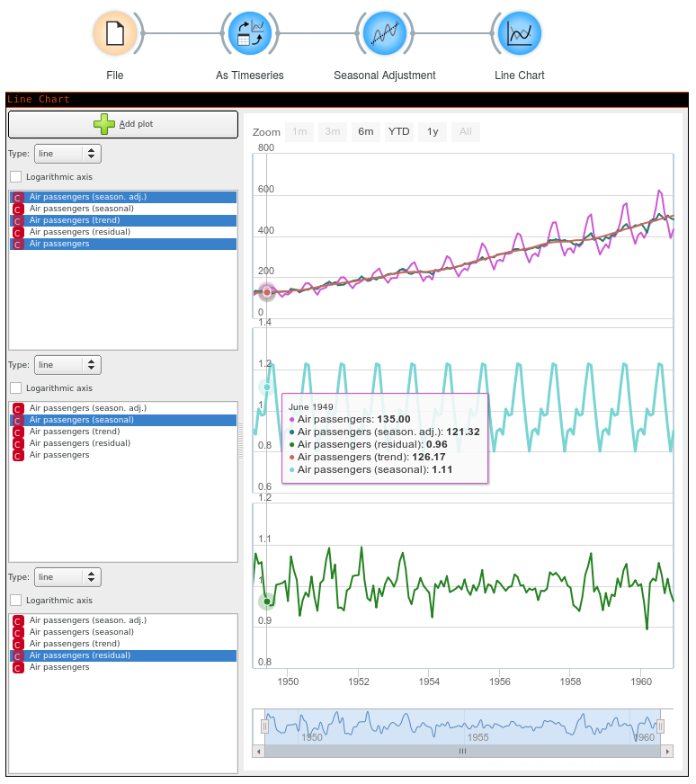Open the As Timeseries widget node
The height and width of the screenshot is (784, 696).
[249, 34]
